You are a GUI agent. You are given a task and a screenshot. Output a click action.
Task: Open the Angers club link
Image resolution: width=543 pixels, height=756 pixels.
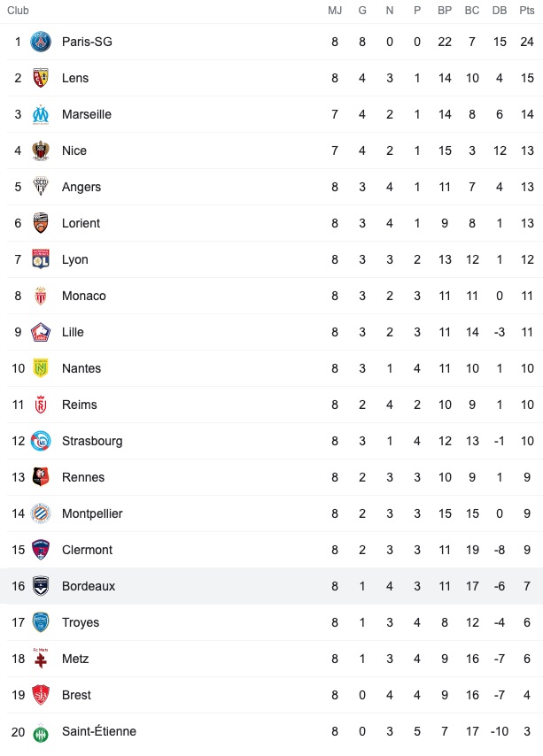[x=81, y=187]
